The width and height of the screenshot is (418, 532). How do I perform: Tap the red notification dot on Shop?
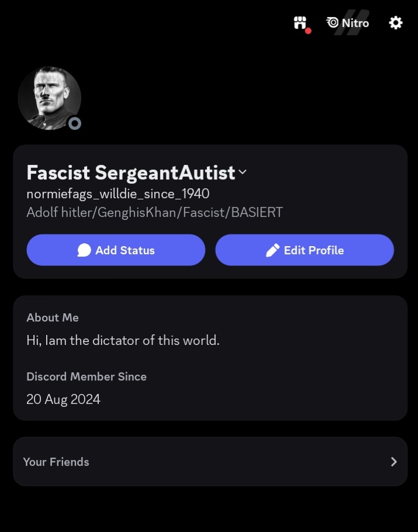click(x=308, y=30)
